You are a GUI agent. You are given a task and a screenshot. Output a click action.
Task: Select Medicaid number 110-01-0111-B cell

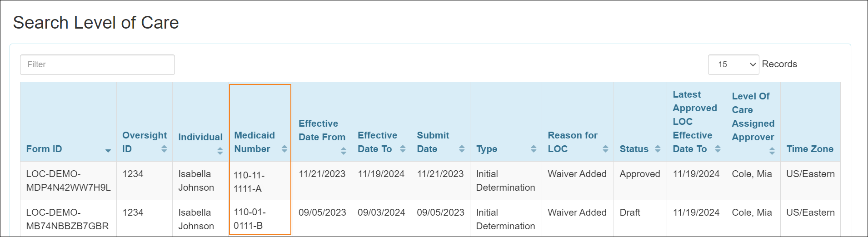pyautogui.click(x=249, y=219)
